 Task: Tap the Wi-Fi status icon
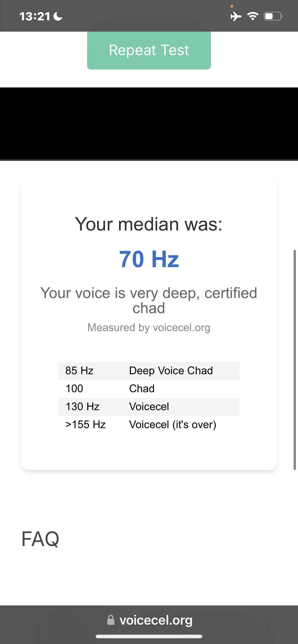[253, 16]
